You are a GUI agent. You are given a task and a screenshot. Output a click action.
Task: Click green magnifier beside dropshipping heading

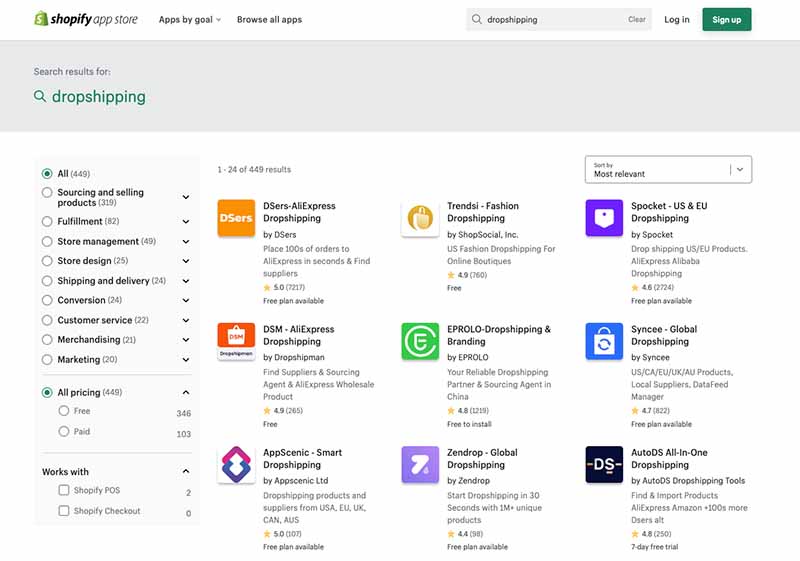point(40,96)
